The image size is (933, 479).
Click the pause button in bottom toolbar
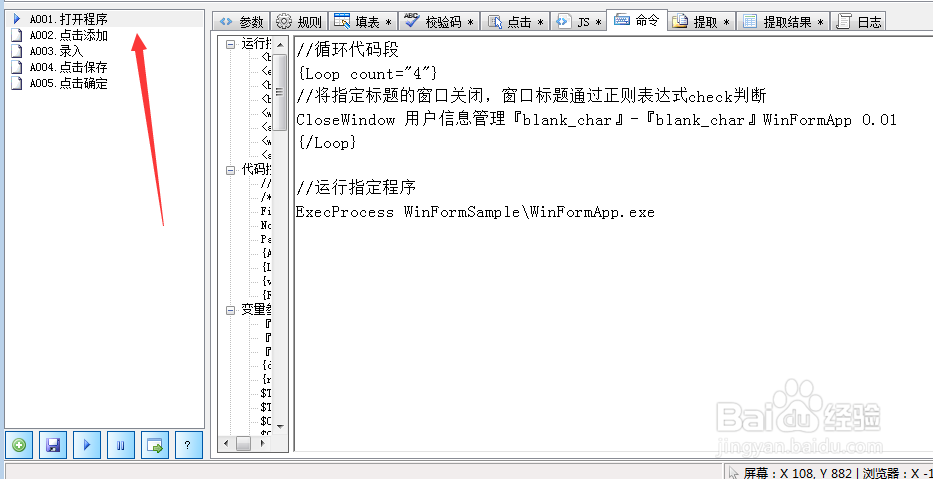tap(121, 445)
